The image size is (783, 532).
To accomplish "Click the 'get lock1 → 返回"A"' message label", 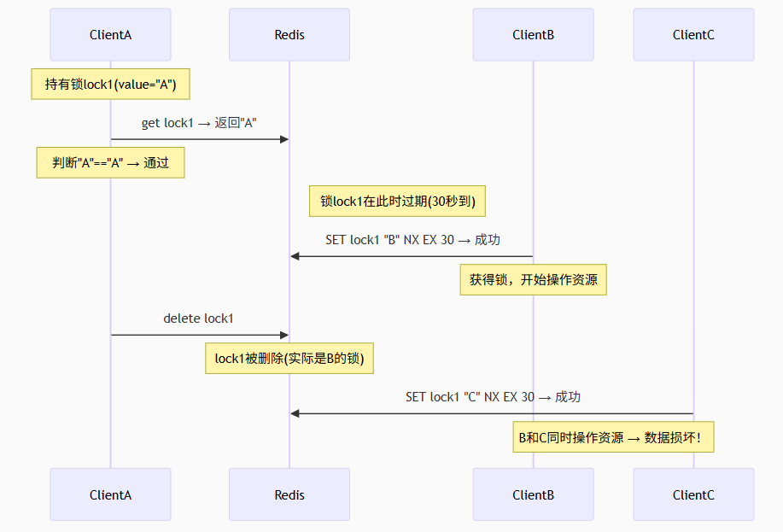I will point(199,123).
